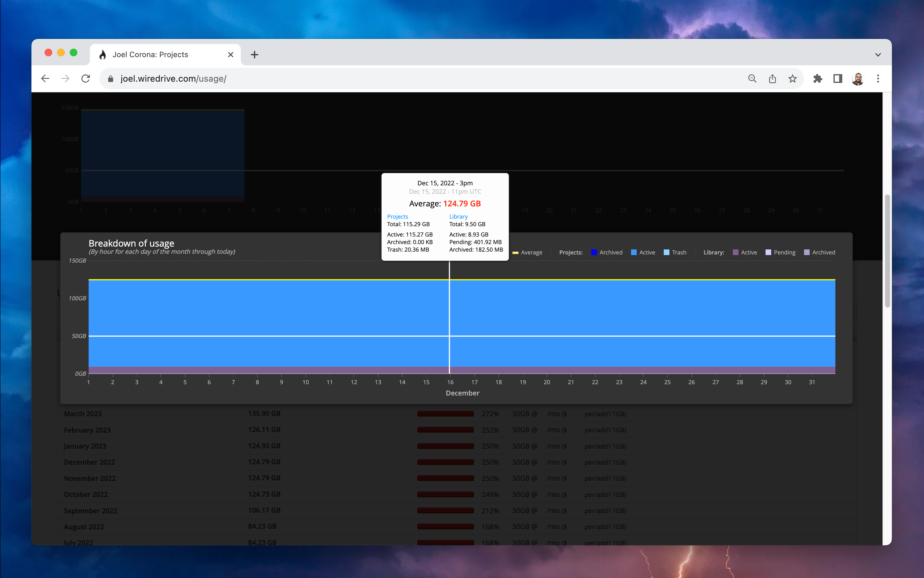Open the Chrome three-dot menu
Screen dimensions: 924x578
tap(878, 78)
